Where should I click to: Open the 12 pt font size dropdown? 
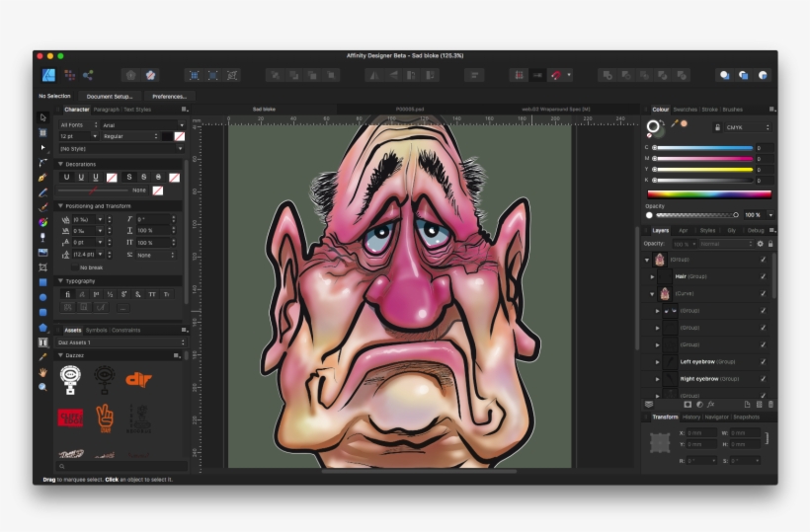[x=78, y=136]
